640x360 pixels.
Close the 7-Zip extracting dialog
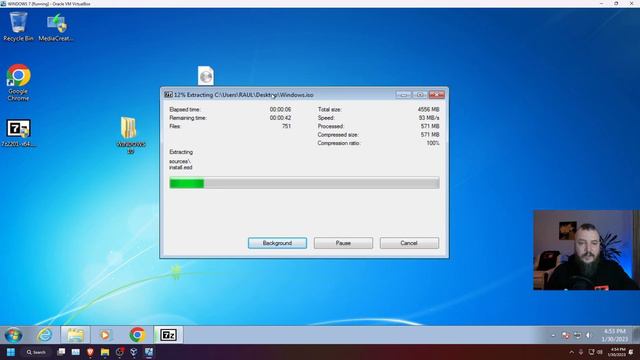coord(436,95)
